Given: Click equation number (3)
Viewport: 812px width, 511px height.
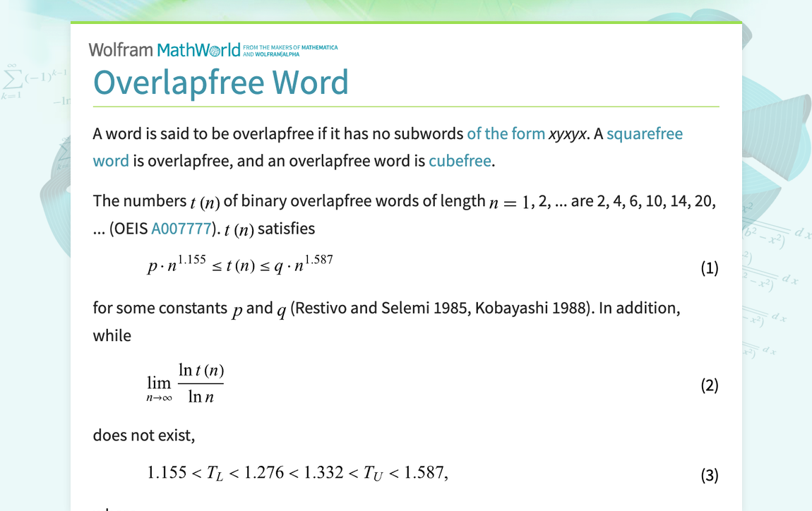Looking at the screenshot, I should [x=709, y=475].
